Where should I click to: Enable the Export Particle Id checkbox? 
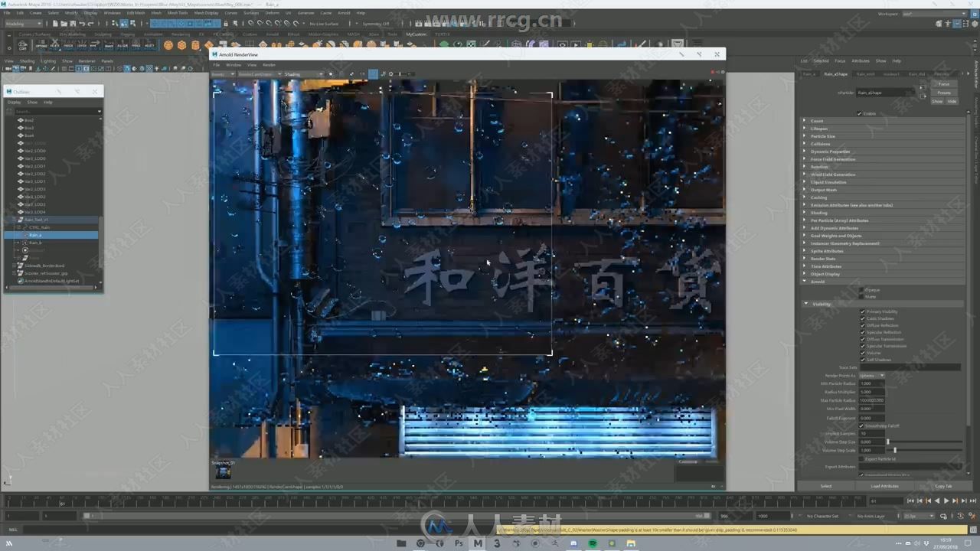click(863, 458)
